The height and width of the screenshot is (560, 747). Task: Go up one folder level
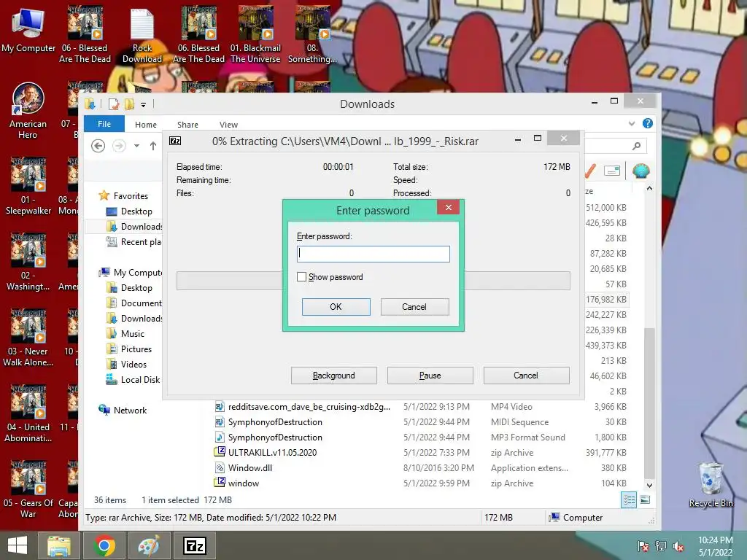click(153, 146)
